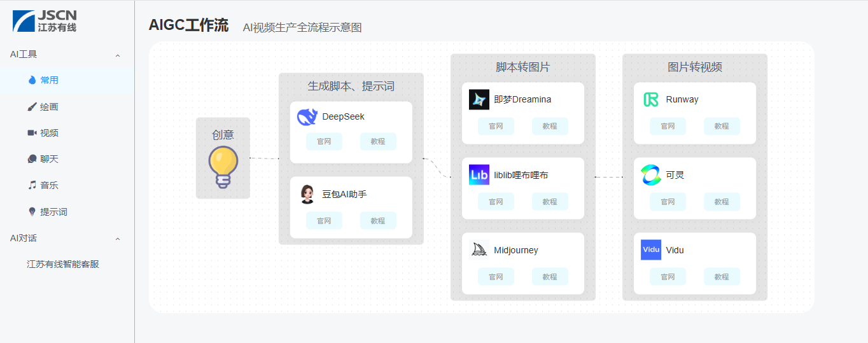This screenshot has width=868, height=343.
Task: Open Runway 官网 link
Action: 668,126
